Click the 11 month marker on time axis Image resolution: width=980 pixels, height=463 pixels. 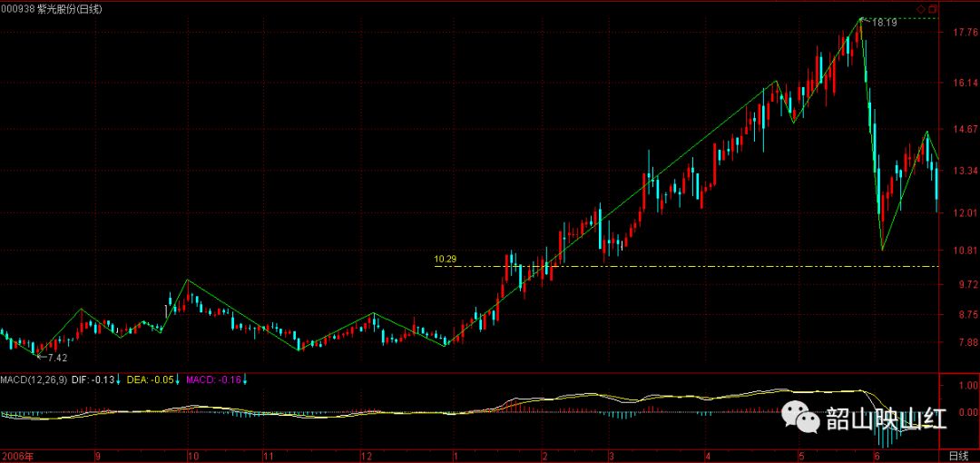click(268, 456)
